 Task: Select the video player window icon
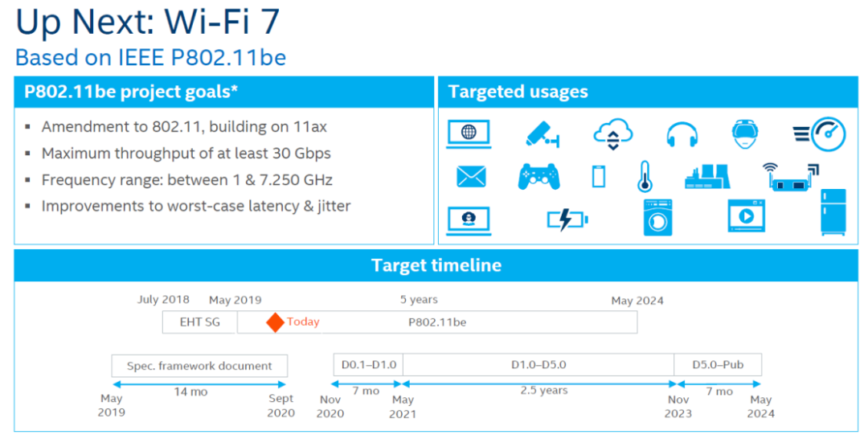point(746,215)
